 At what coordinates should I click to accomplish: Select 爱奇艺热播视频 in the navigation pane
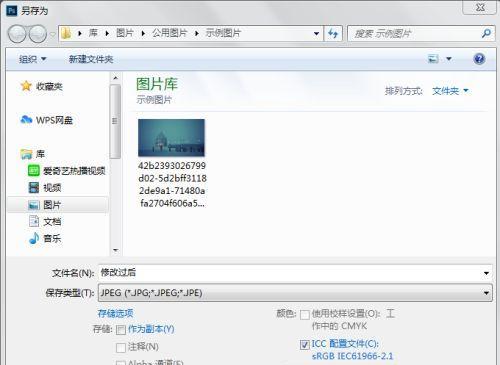click(74, 171)
